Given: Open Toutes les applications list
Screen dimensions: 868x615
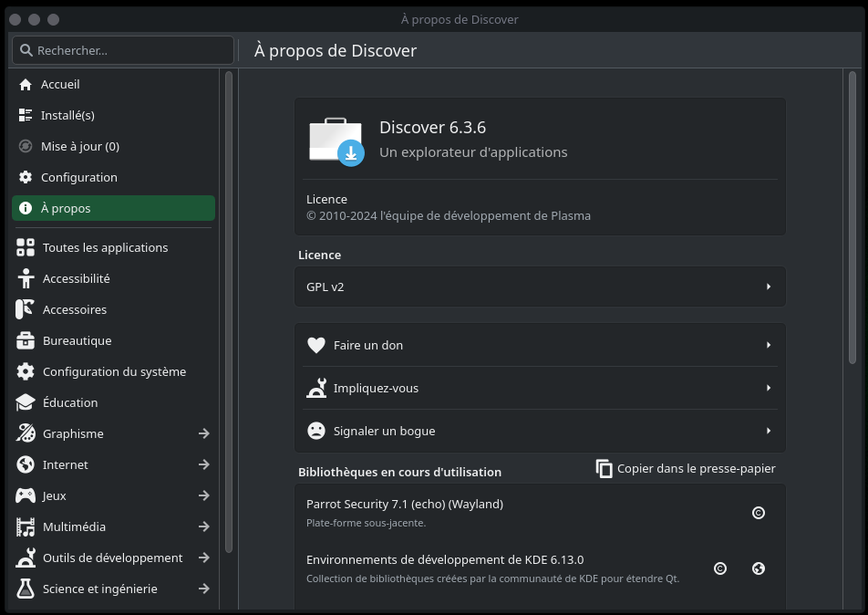Looking at the screenshot, I should click(x=105, y=247).
